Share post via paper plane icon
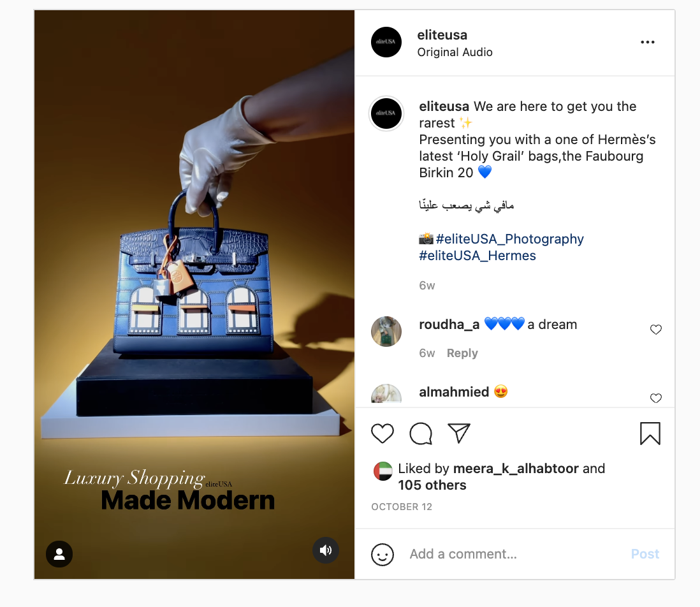 tap(459, 433)
